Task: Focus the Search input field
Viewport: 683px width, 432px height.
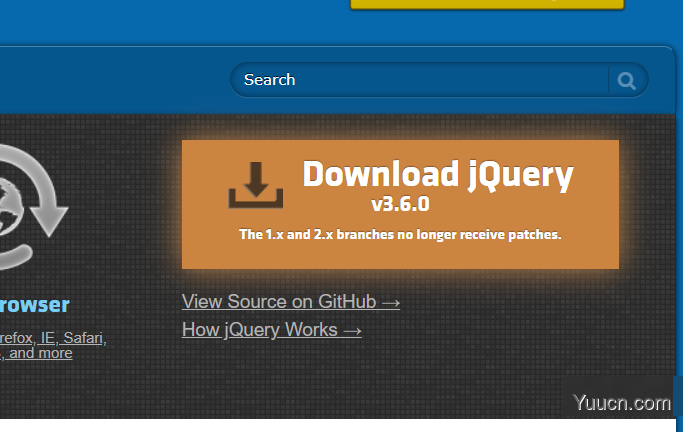Action: coord(419,80)
